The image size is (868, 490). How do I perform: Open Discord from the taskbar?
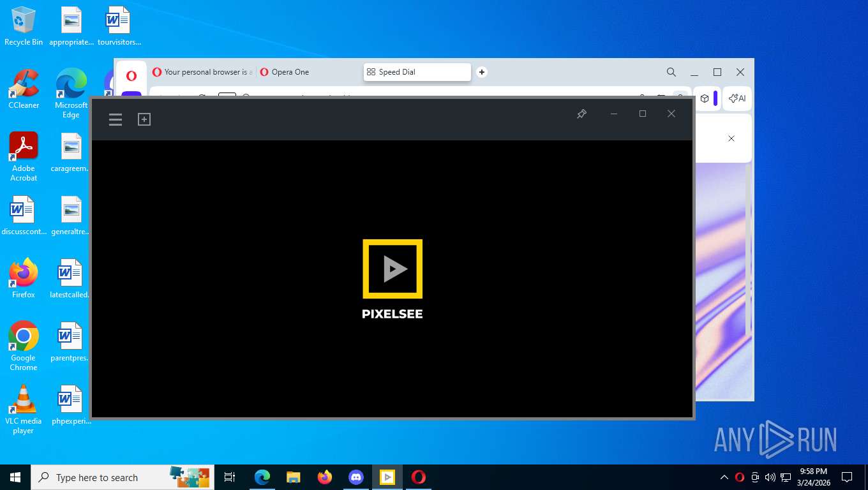[356, 477]
